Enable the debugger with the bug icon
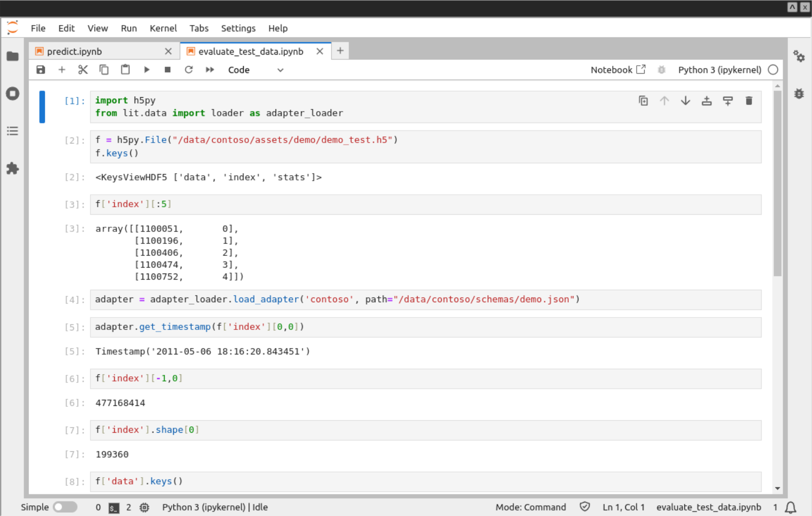This screenshot has width=812, height=516. click(661, 69)
